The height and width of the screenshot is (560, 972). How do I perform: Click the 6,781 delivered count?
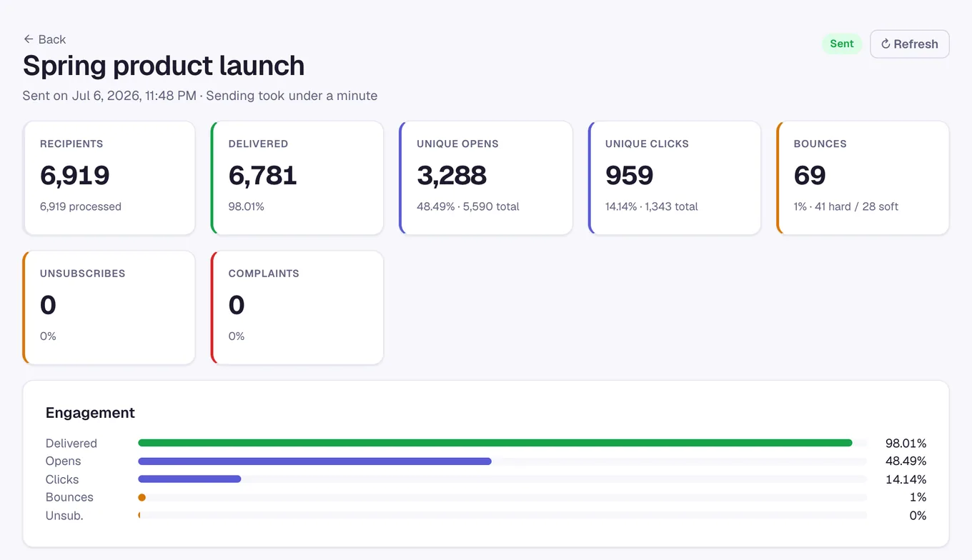tap(262, 175)
